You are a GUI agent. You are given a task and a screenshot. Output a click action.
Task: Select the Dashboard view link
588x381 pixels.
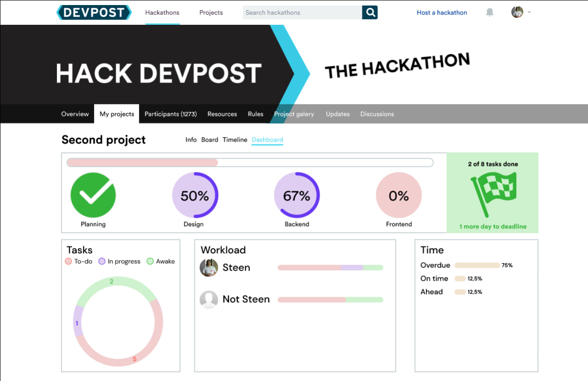(x=267, y=140)
